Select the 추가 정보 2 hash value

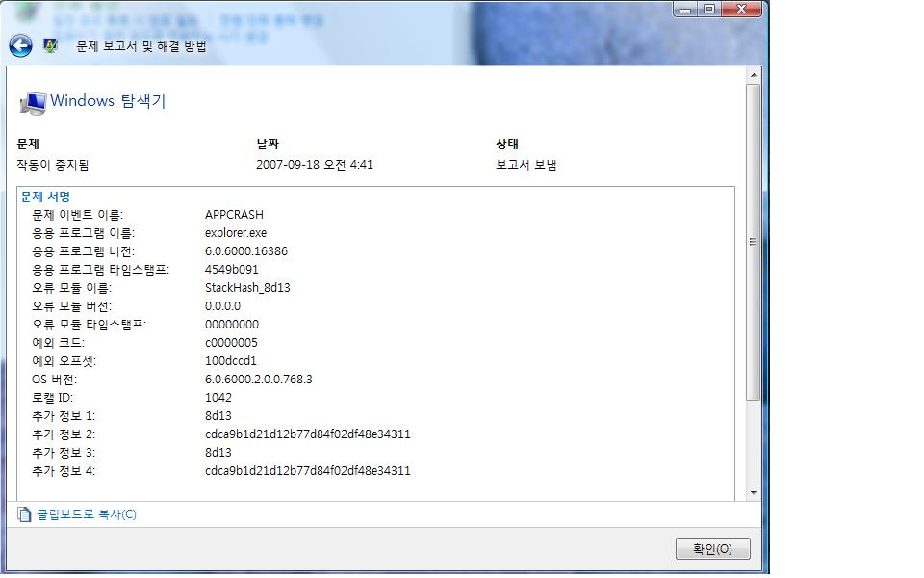(308, 434)
